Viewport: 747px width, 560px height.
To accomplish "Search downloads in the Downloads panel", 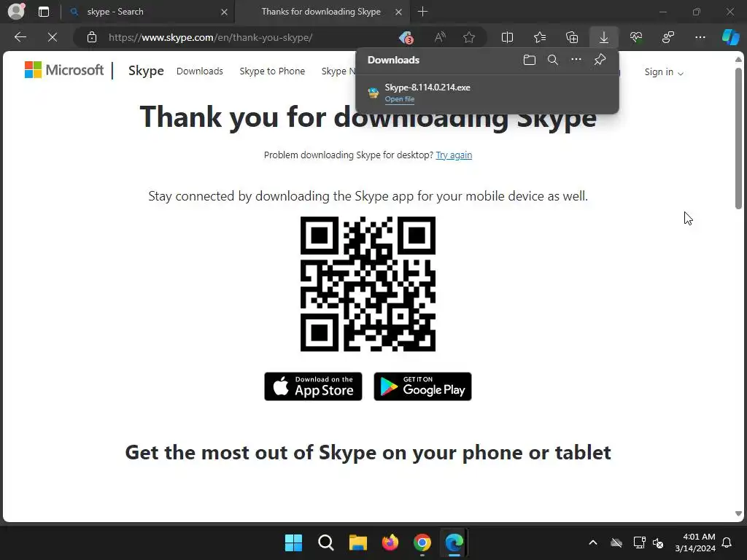I will pyautogui.click(x=553, y=60).
